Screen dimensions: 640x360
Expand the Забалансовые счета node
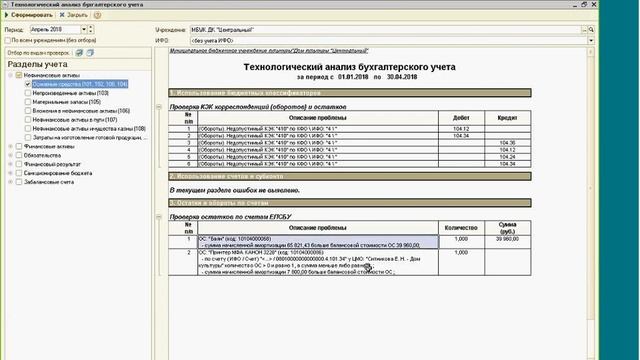pyautogui.click(x=11, y=182)
